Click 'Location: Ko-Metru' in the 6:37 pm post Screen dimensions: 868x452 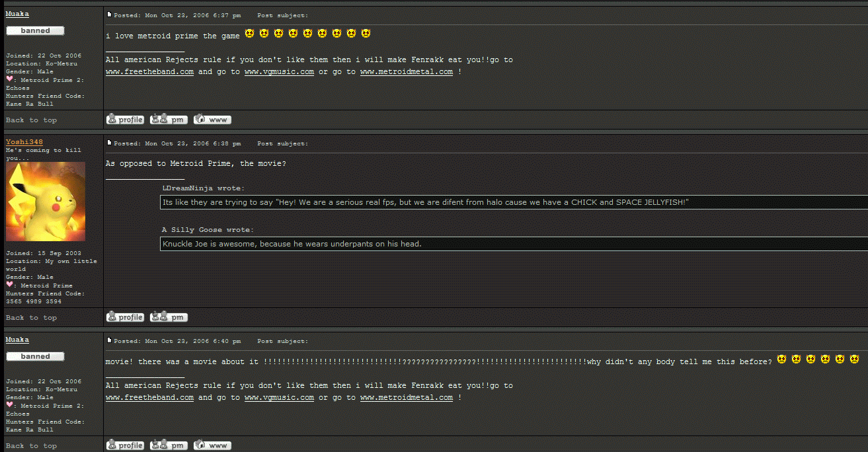[x=42, y=63]
